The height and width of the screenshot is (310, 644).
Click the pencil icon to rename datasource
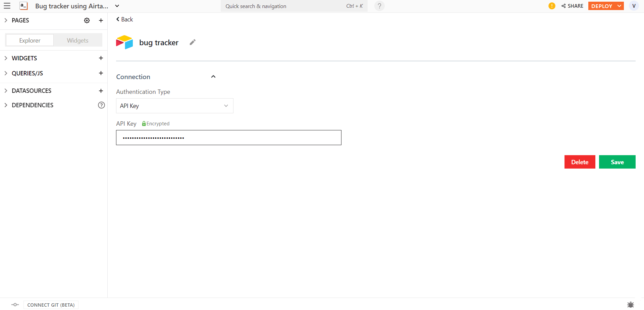point(193,42)
